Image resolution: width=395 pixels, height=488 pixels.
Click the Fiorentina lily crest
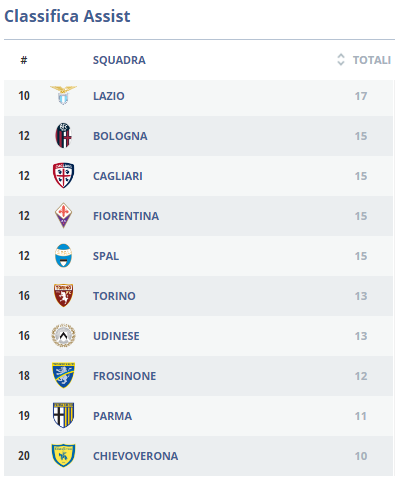[x=63, y=215]
